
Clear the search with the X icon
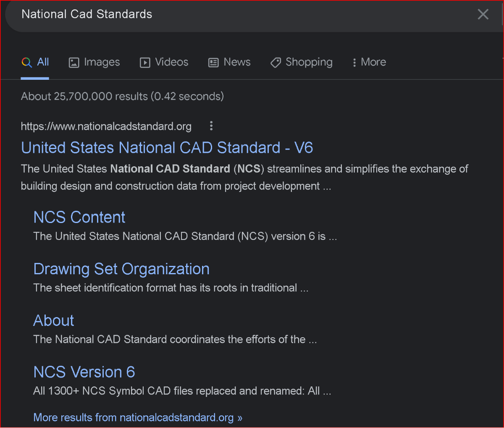pyautogui.click(x=483, y=14)
